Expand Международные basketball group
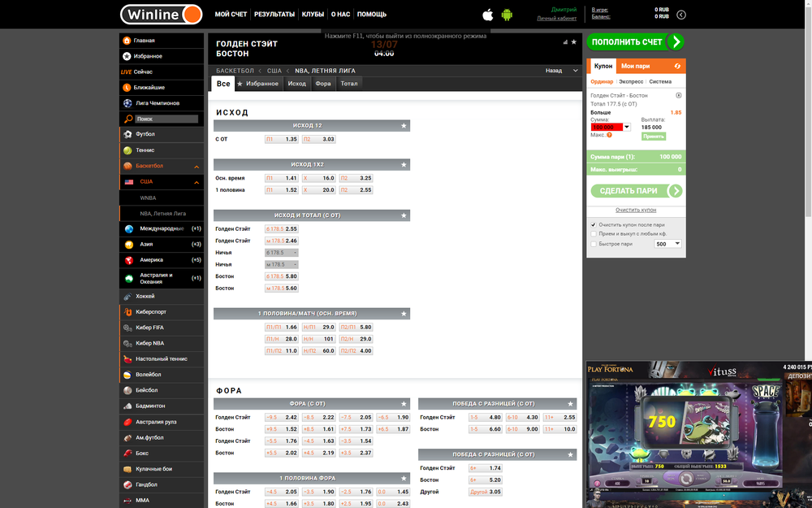The image size is (812, 508). pos(162,228)
